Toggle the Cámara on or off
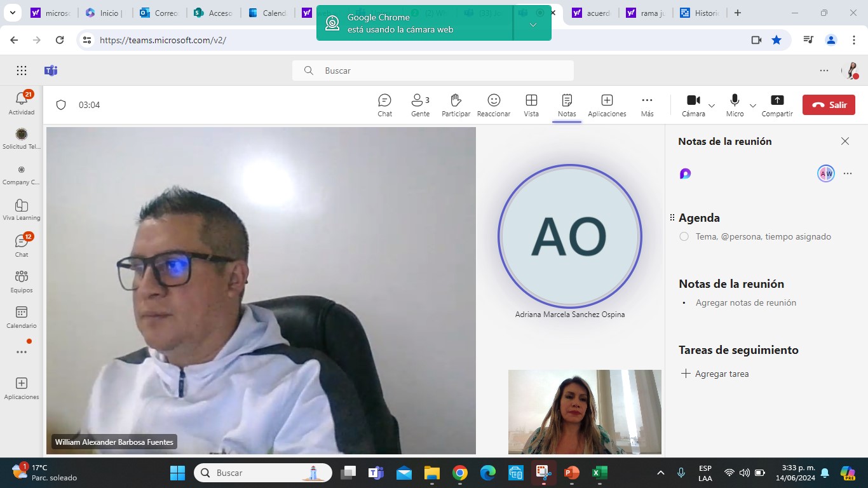Image resolution: width=868 pixels, height=488 pixels. [x=693, y=105]
